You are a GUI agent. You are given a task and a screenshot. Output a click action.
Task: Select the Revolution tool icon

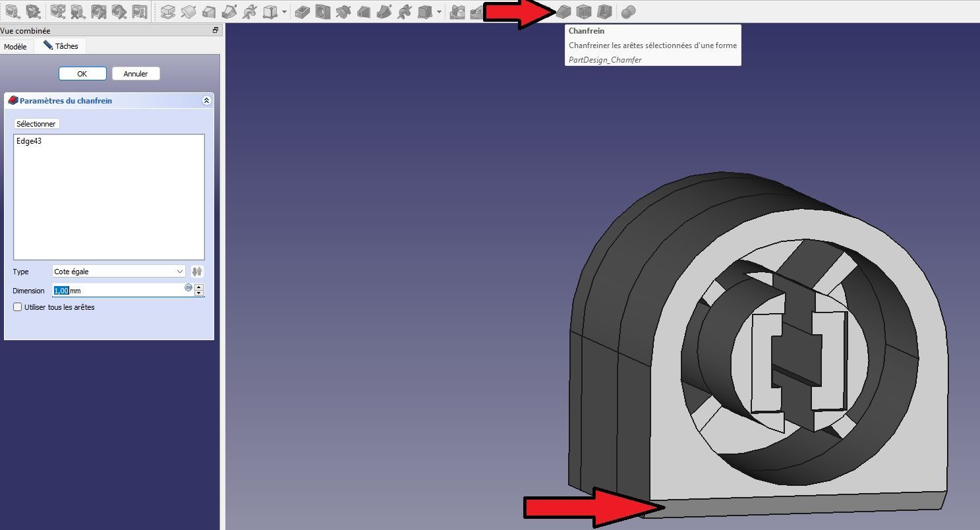tap(188, 11)
